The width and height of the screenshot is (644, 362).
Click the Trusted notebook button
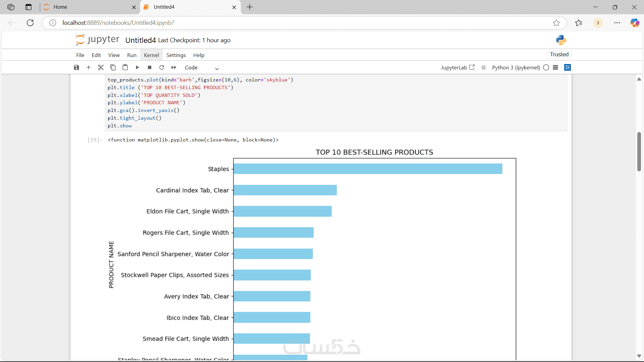tap(559, 54)
